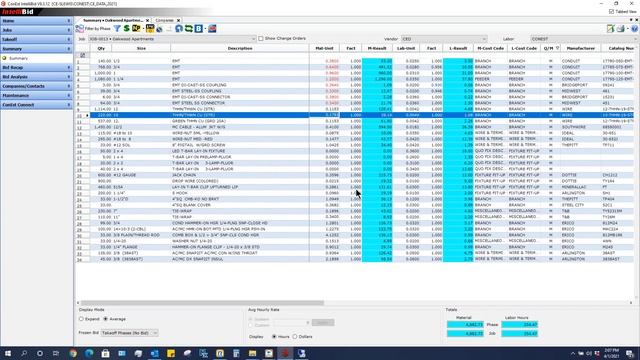Viewport: 640px width, 360px height.
Task: Click the blue funnel filter icon
Action: click(x=117, y=29)
